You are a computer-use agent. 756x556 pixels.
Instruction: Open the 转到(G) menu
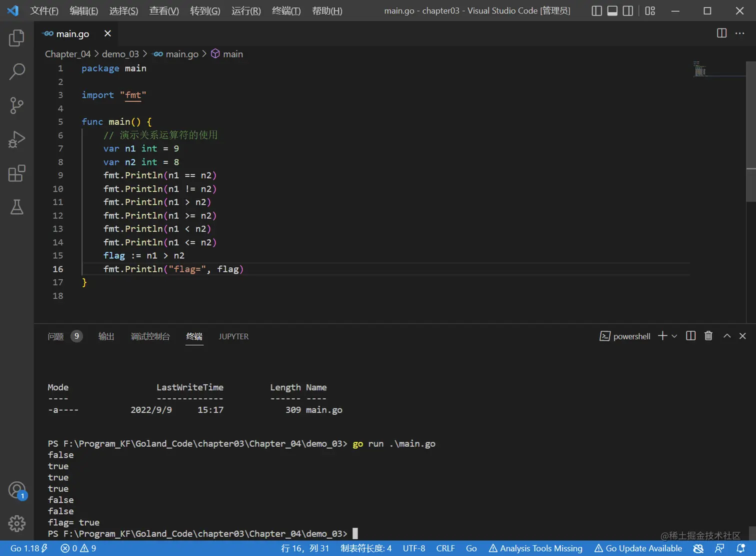[205, 10]
